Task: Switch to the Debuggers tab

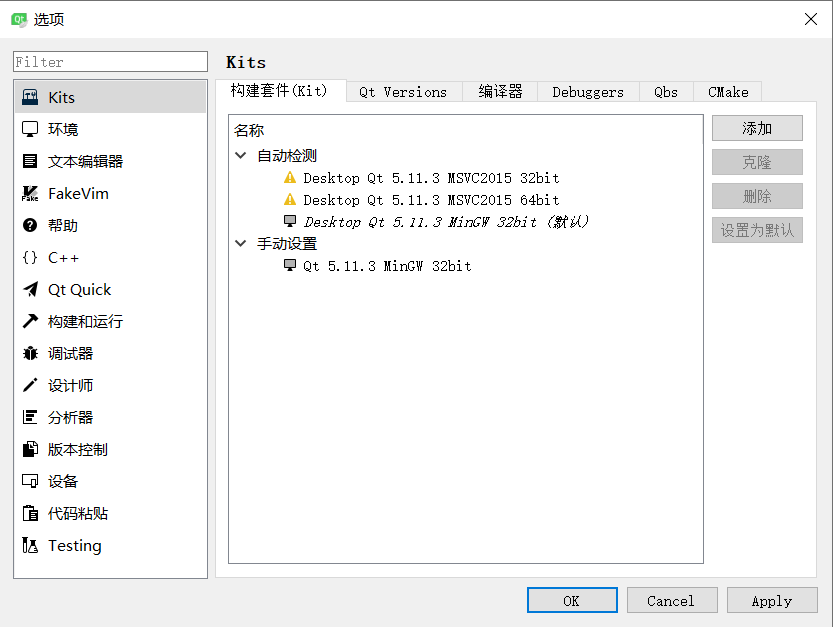Action: coord(587,92)
